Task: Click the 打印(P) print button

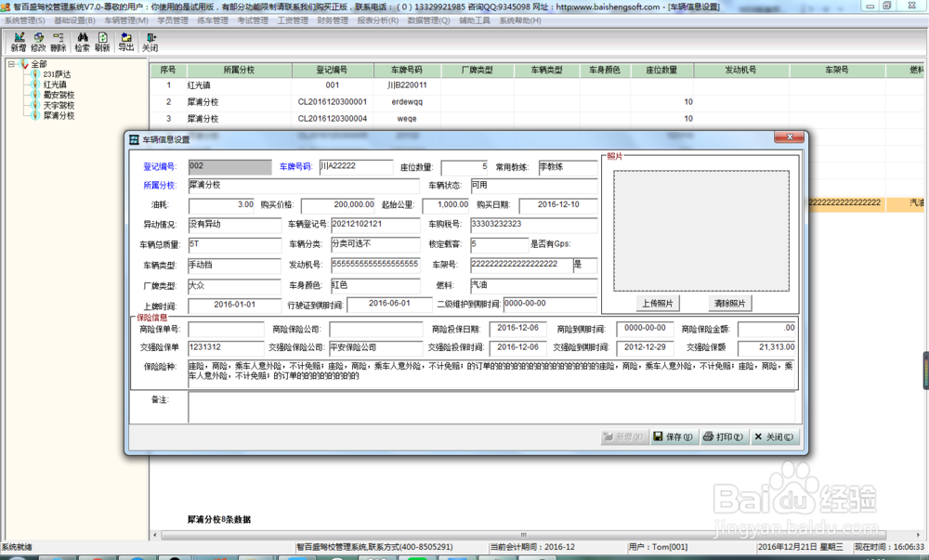Action: pos(724,436)
